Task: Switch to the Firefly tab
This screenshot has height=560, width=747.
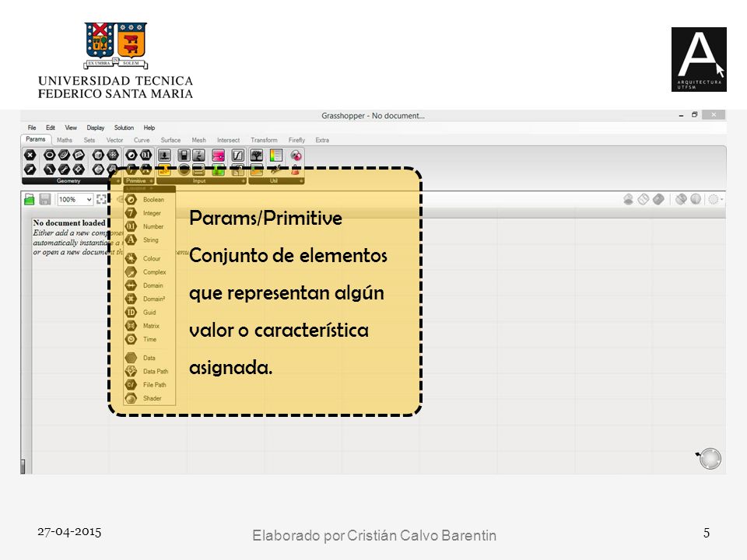Action: 296,140
